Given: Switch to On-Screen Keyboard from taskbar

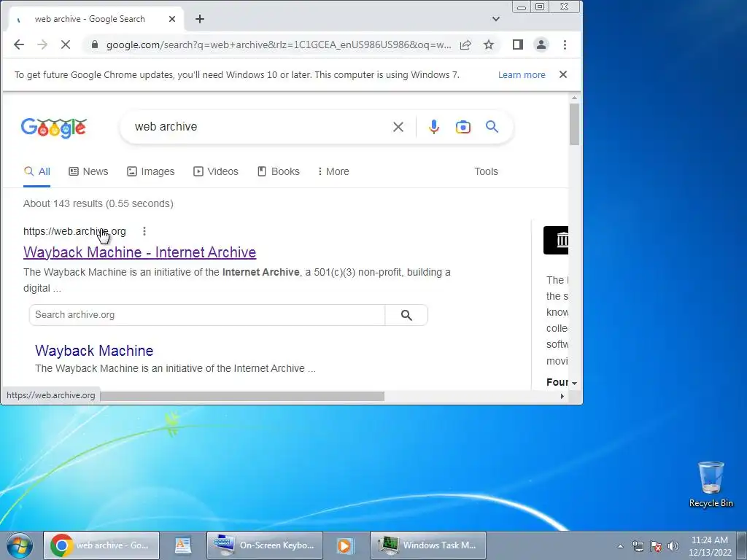Looking at the screenshot, I should click(265, 545).
